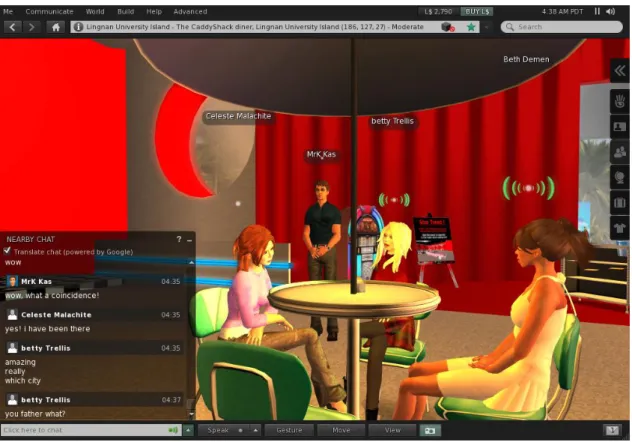Open the Appearance shirt sidebar tab
The height and width of the screenshot is (442, 632).
(620, 228)
